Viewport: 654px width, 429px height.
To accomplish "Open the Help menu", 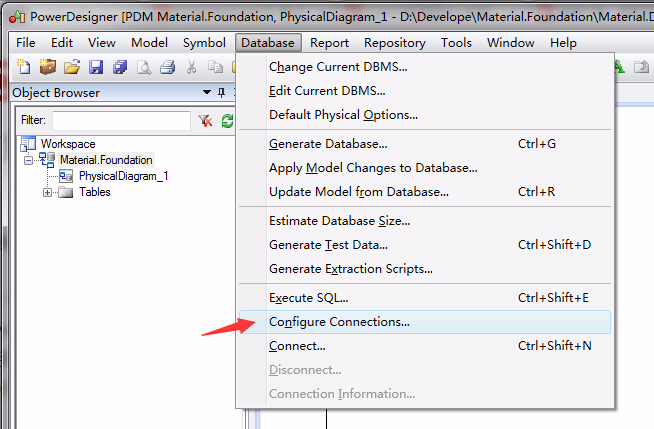I will (x=563, y=43).
